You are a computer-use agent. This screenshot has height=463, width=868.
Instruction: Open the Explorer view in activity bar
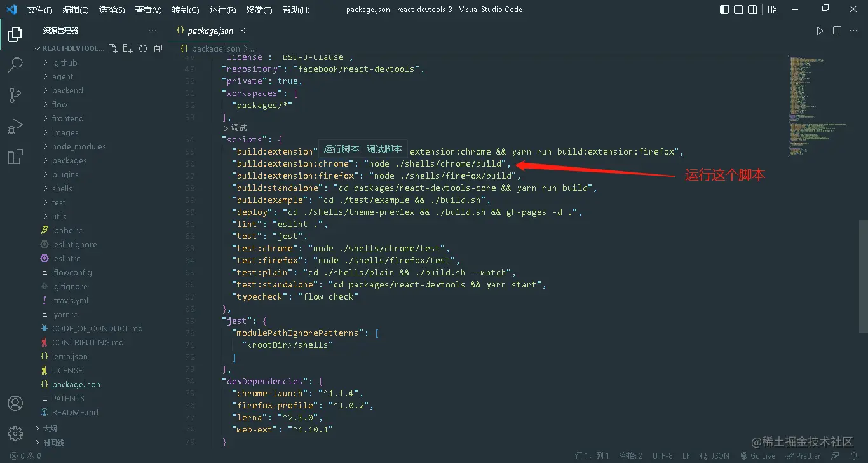(x=15, y=34)
